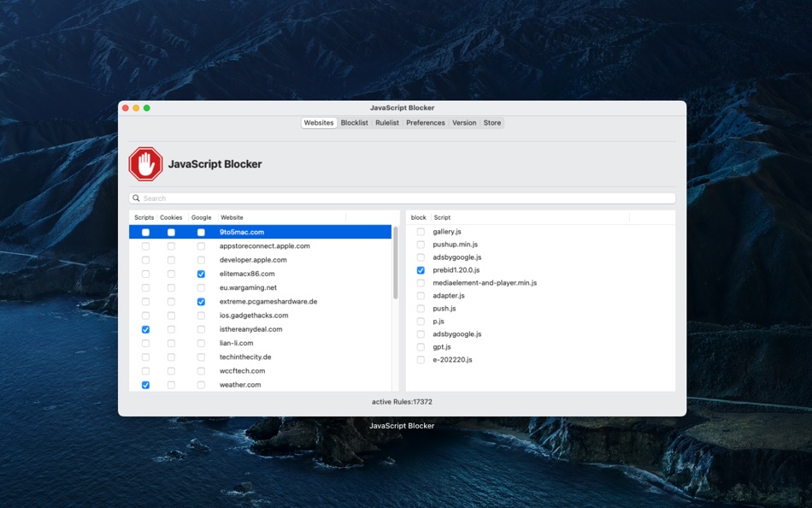Unblock the prebid1.20.0.js script
812x508 pixels.
pyautogui.click(x=421, y=270)
